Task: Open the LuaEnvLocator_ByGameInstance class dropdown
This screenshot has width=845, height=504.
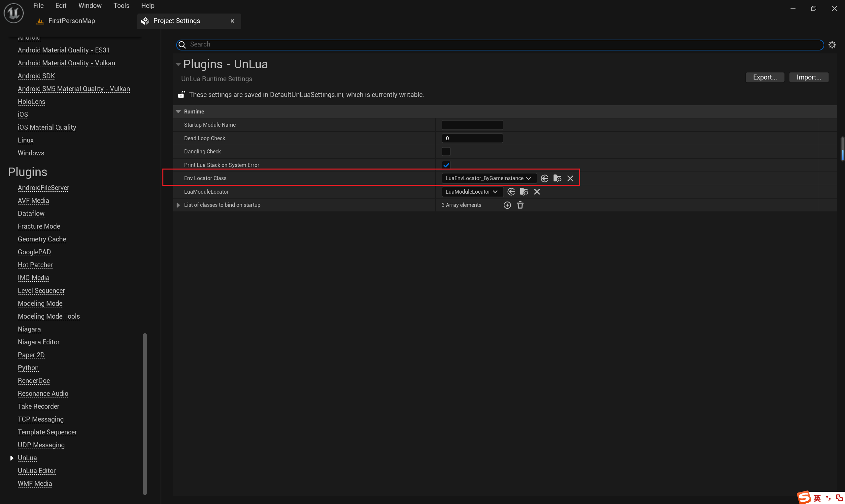Action: point(488,178)
